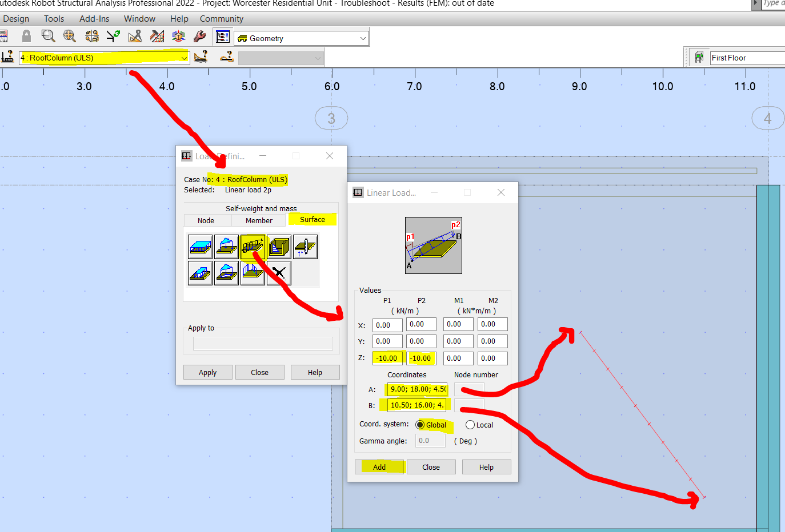Click the display filters icon near Geometry dropdown
The width and height of the screenshot is (785, 532).
(223, 37)
